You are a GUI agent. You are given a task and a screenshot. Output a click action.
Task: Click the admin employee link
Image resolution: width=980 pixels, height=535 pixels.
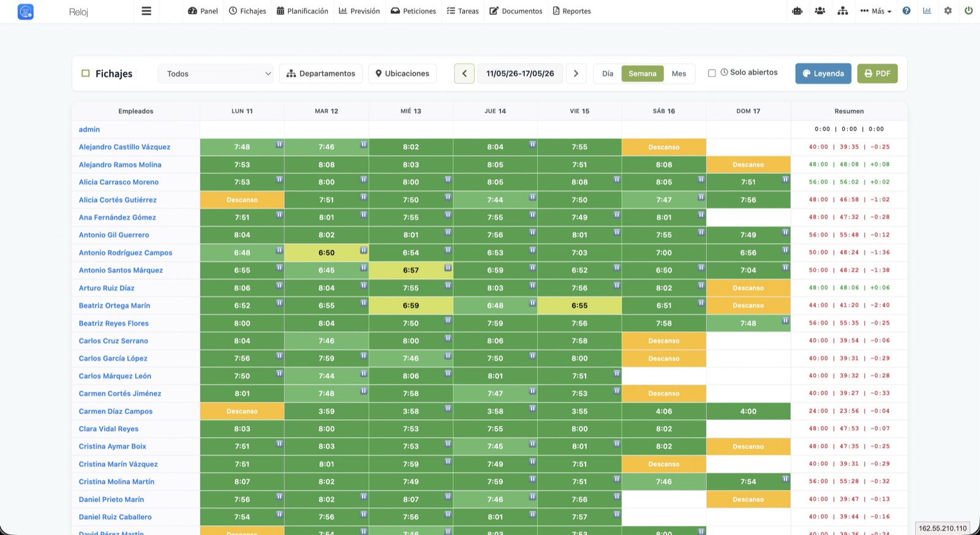[x=89, y=129]
